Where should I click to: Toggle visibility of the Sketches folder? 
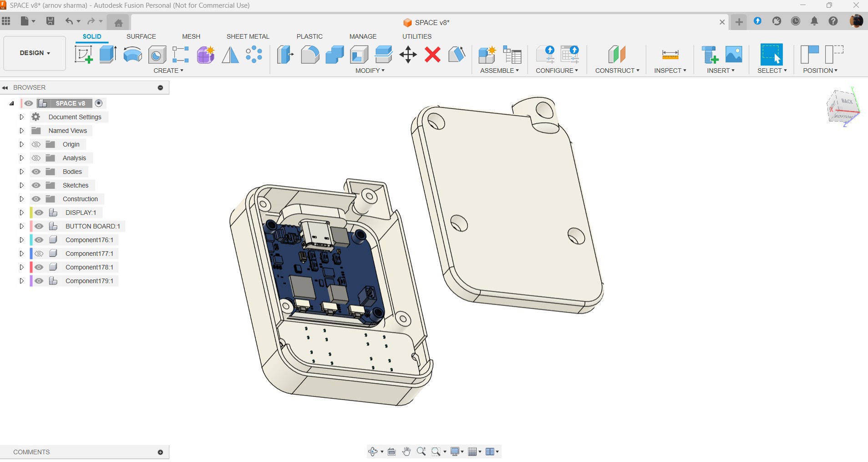coord(36,185)
